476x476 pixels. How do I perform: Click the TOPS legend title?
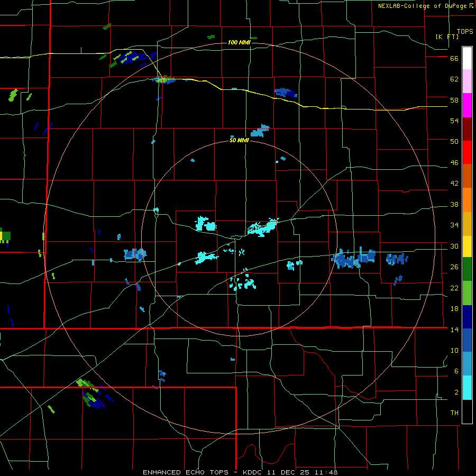[465, 31]
